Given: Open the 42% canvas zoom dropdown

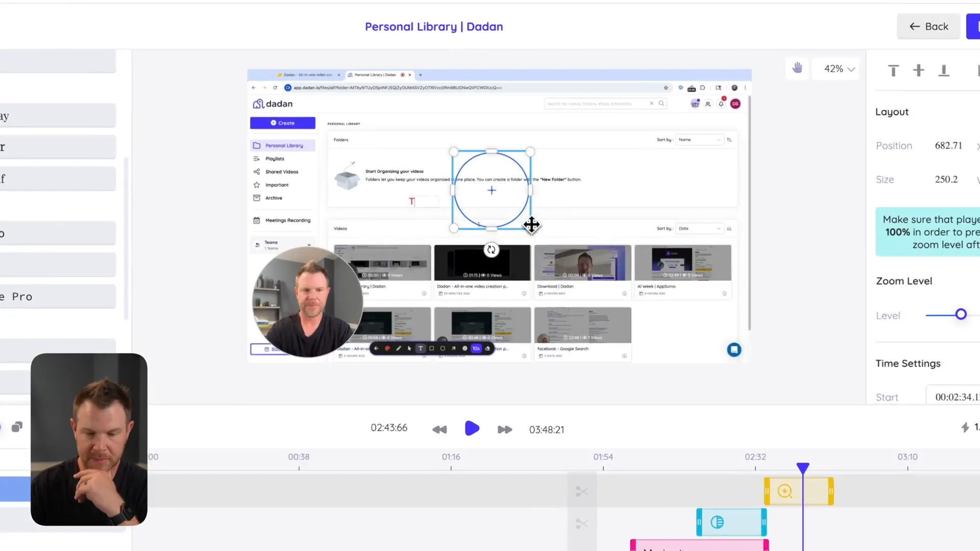Looking at the screenshot, I should (839, 69).
